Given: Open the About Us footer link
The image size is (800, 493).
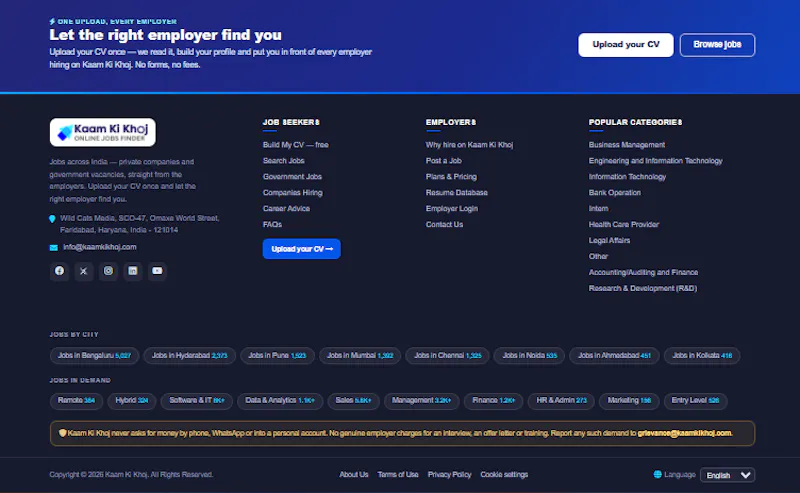Looking at the screenshot, I should (x=354, y=475).
